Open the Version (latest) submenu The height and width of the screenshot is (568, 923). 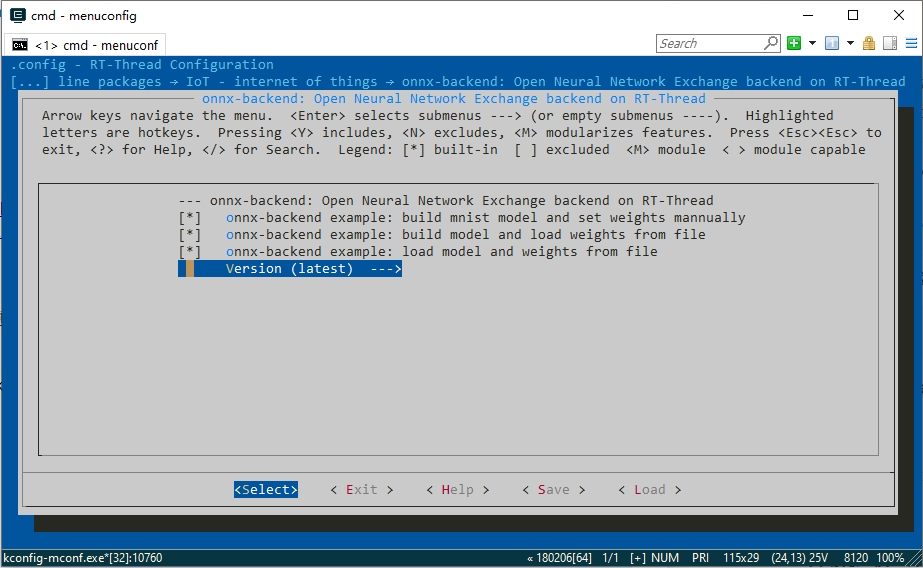(290, 269)
